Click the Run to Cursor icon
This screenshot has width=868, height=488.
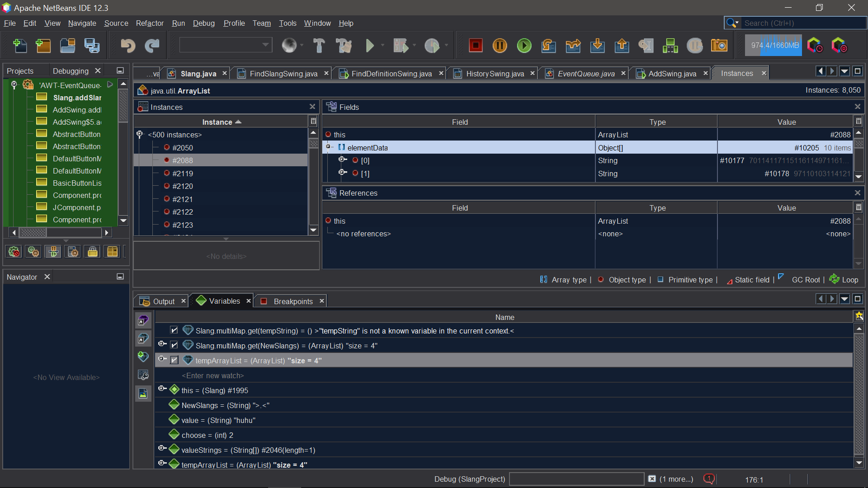click(646, 46)
